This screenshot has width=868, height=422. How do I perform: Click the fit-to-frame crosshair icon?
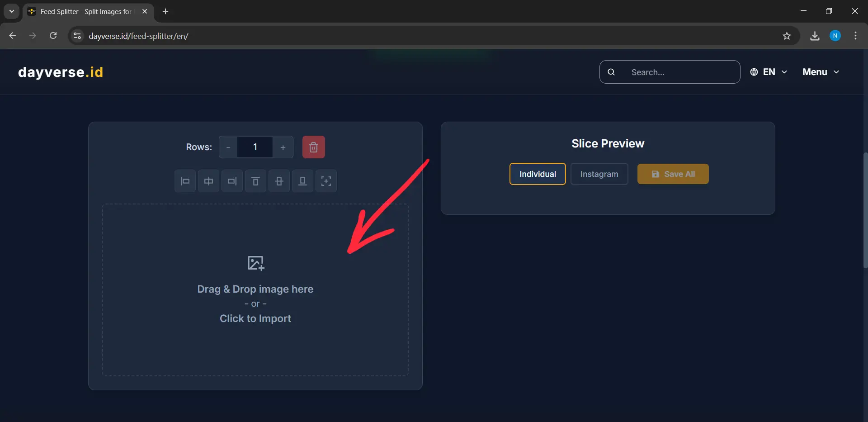pos(326,181)
